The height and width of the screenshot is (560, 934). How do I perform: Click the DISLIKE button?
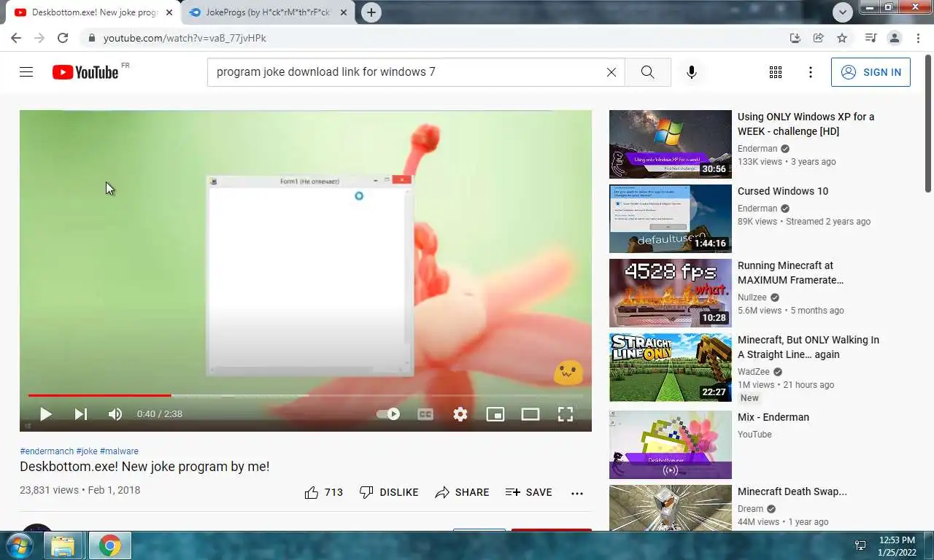pos(389,492)
